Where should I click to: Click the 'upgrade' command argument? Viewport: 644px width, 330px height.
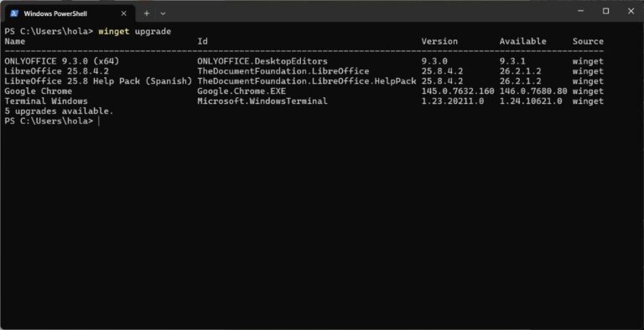pyautogui.click(x=153, y=32)
